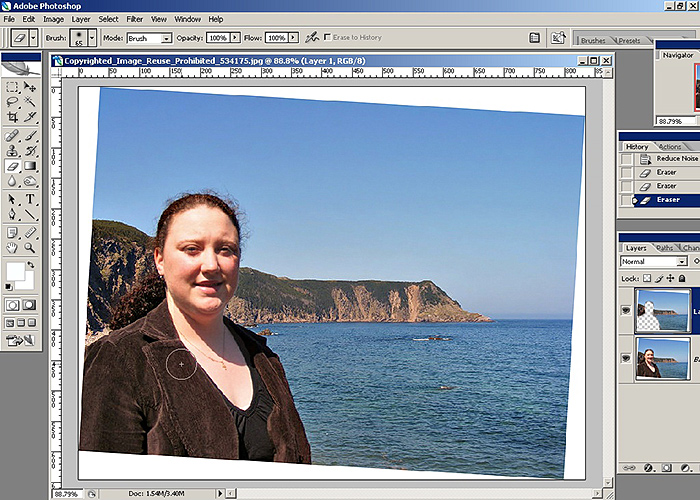Image resolution: width=700 pixels, height=500 pixels.
Task: Open the File menu
Action: click(x=9, y=19)
